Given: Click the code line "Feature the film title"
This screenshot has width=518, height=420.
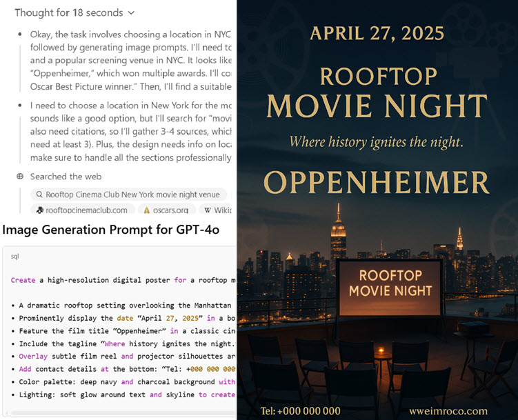Looking at the screenshot, I should [123, 331].
